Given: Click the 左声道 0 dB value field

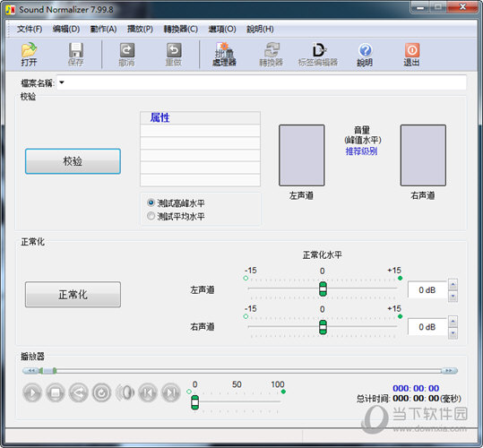Looking at the screenshot, I should point(427,290).
